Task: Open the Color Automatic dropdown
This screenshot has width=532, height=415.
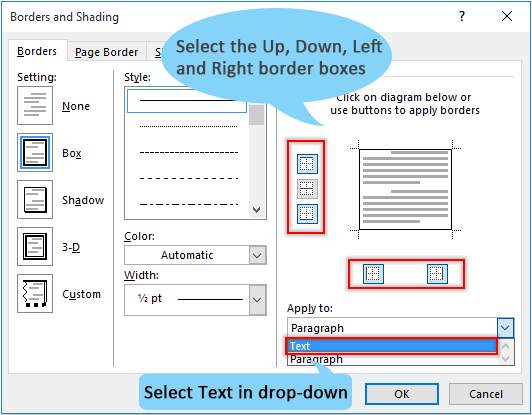Action: click(195, 255)
